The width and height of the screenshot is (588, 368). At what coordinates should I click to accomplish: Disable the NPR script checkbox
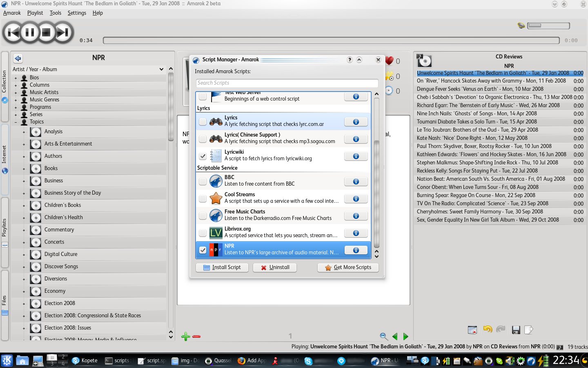click(x=203, y=250)
